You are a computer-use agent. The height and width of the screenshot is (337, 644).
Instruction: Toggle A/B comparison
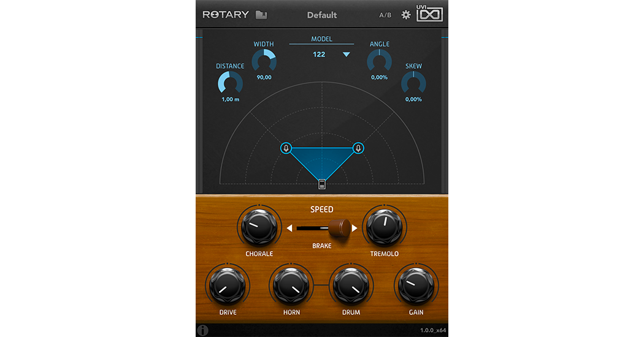(385, 15)
